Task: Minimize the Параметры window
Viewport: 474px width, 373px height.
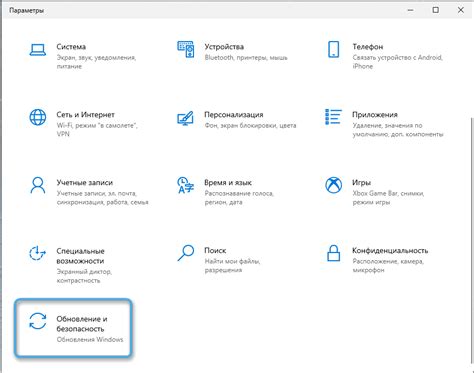Action: [x=410, y=10]
